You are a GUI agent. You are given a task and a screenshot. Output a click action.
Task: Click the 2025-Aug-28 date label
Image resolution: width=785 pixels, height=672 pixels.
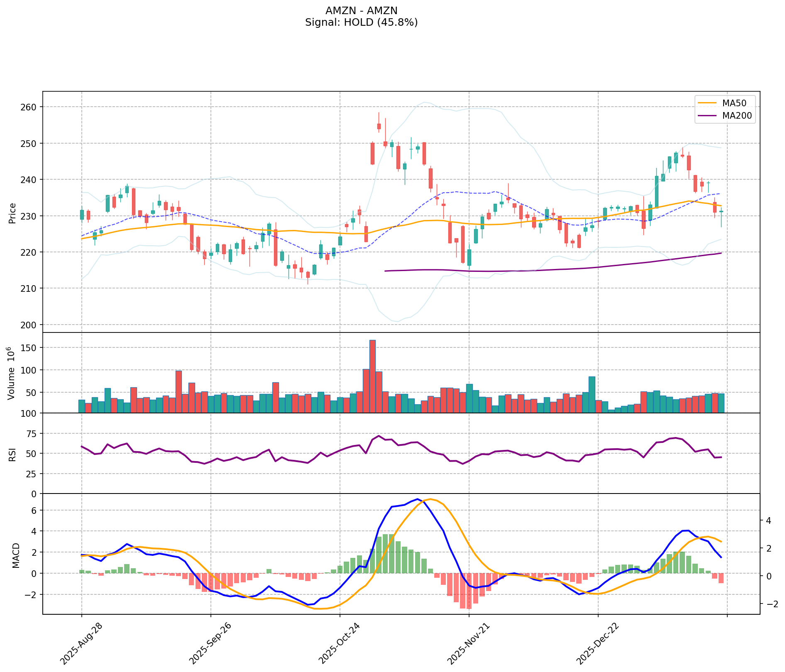click(x=82, y=643)
